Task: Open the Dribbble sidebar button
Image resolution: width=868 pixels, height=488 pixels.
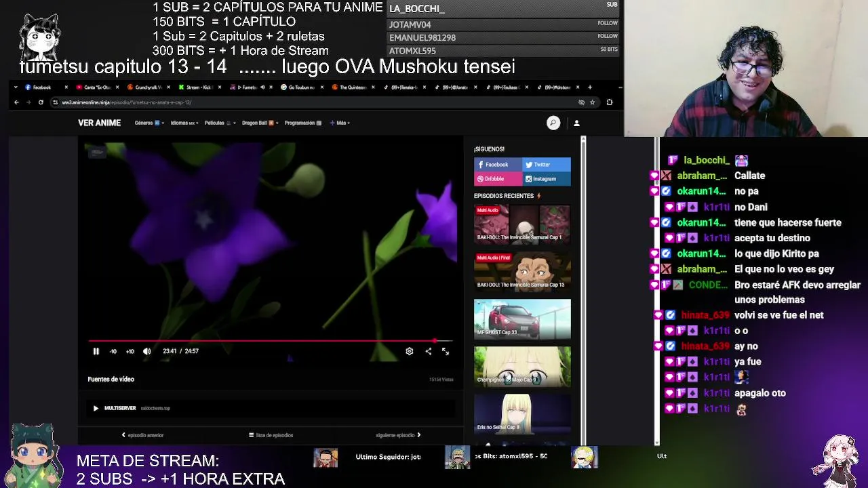Action: pos(498,179)
